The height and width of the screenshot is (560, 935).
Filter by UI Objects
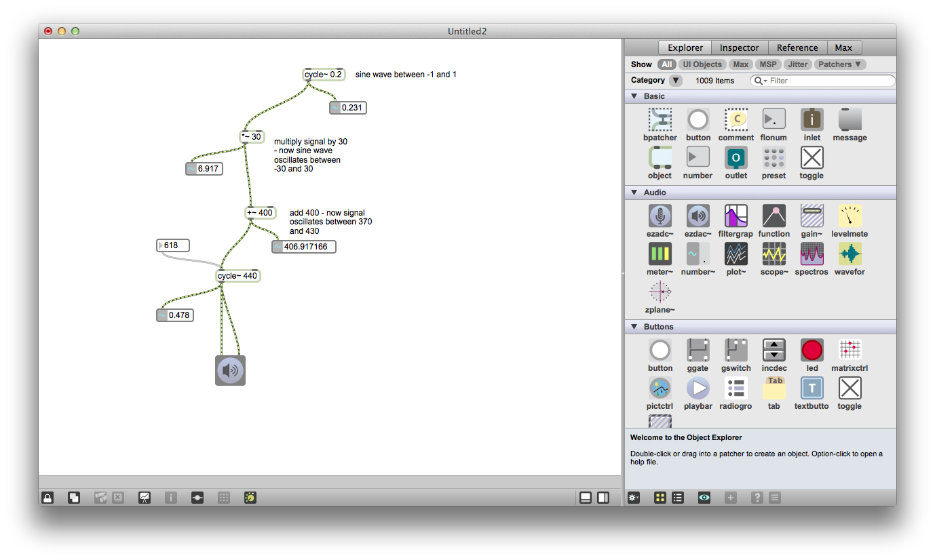[x=702, y=64]
